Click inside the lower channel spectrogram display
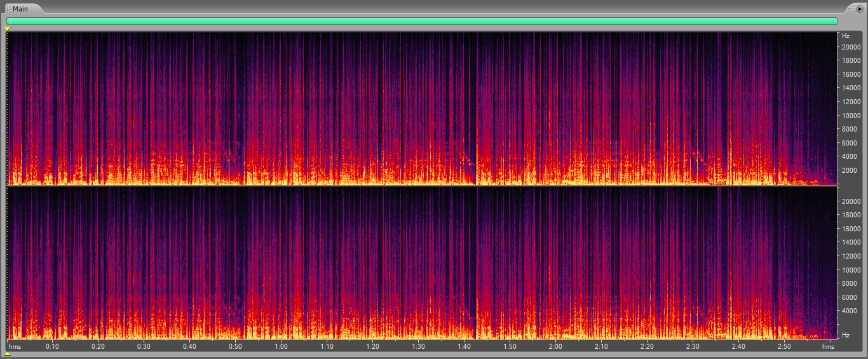This screenshot has width=868, height=359. point(422,262)
